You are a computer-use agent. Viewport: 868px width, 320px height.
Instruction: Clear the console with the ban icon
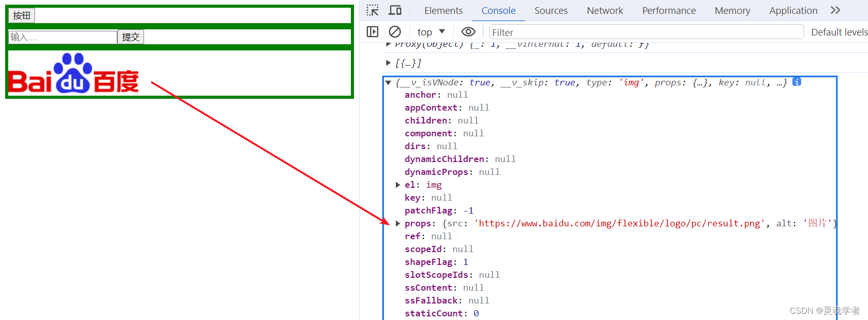(395, 32)
